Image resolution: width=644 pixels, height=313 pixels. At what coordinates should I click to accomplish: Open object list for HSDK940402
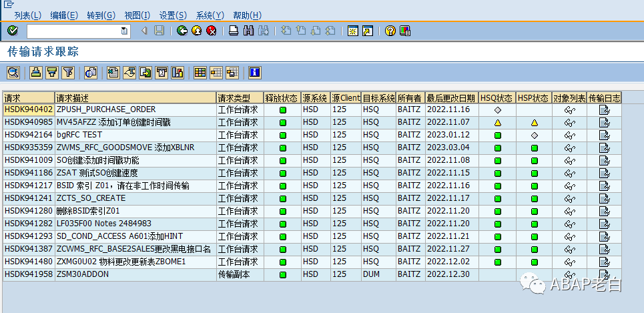coord(569,109)
